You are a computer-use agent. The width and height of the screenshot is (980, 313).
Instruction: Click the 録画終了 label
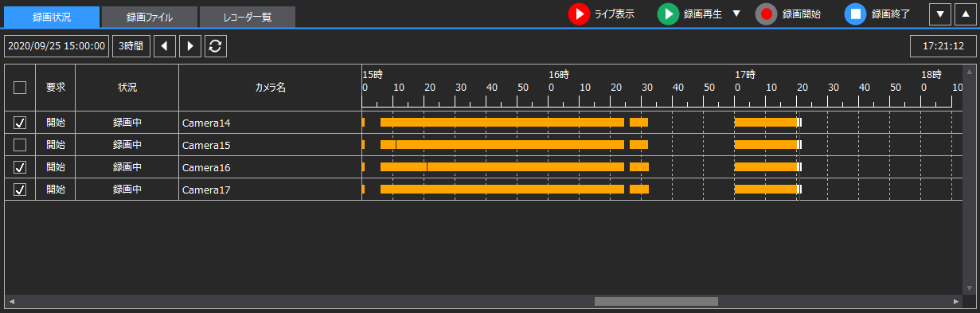(x=891, y=14)
